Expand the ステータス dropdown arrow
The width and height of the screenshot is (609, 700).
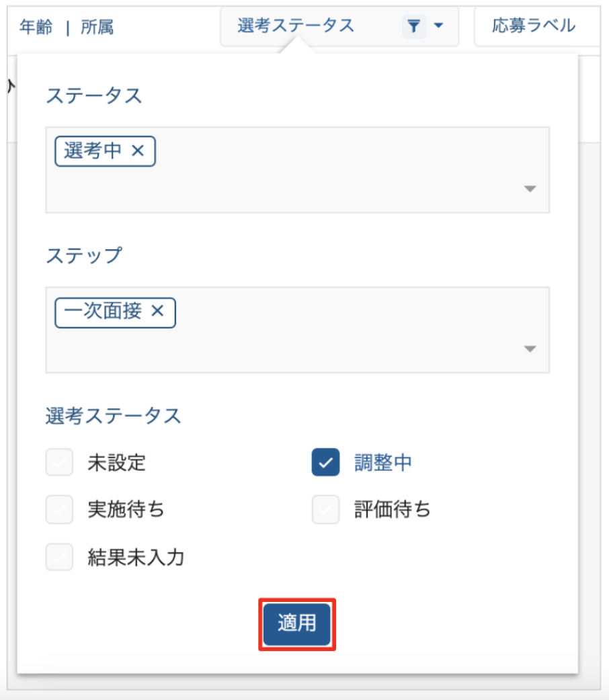[x=530, y=189]
